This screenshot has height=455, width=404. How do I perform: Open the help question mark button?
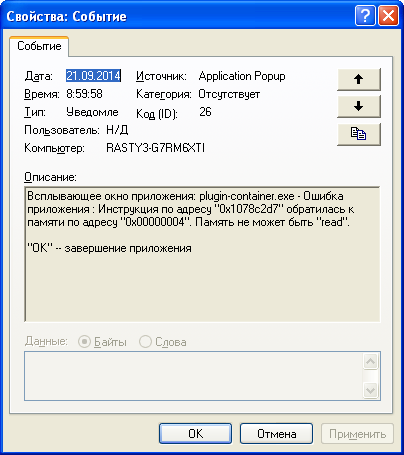365,15
